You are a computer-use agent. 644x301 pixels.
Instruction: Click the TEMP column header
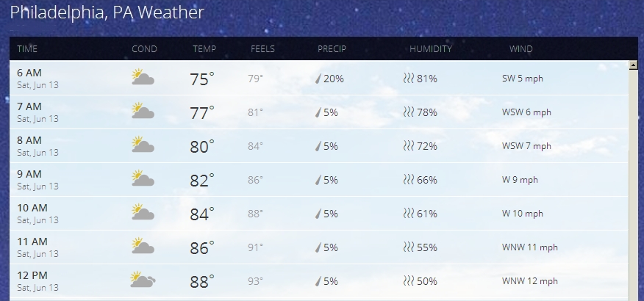pyautogui.click(x=204, y=49)
